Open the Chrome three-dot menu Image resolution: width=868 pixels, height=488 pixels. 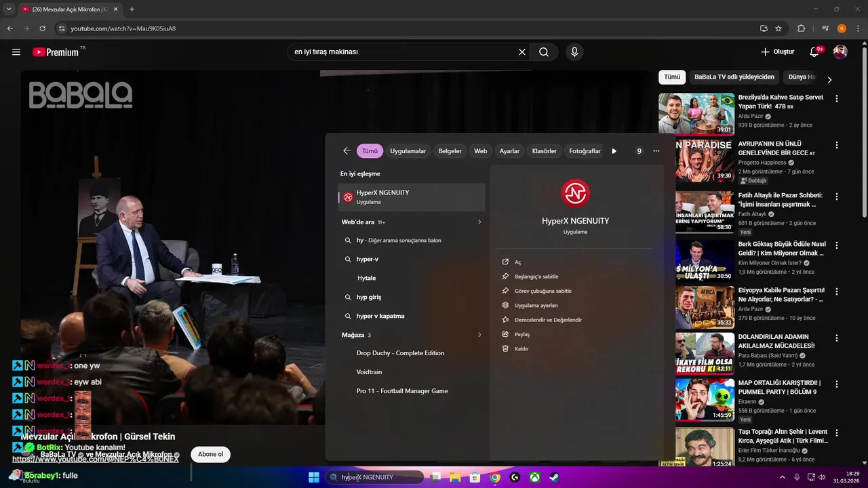[858, 28]
